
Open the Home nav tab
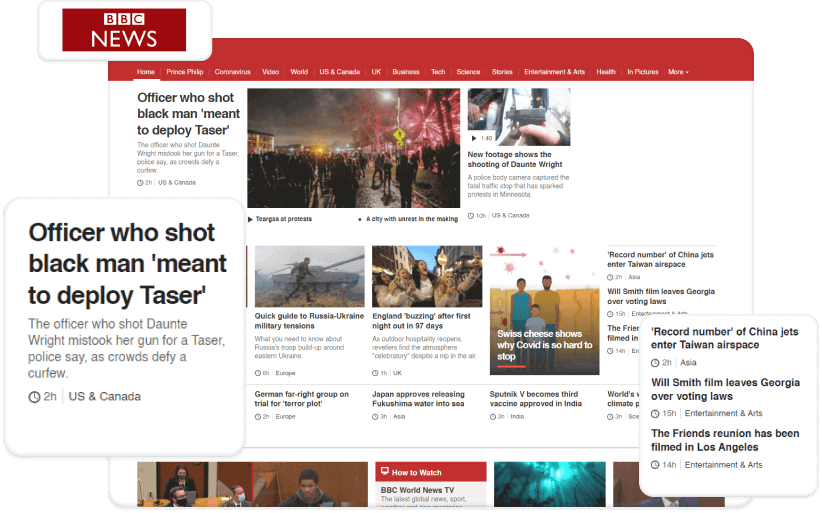click(x=146, y=72)
